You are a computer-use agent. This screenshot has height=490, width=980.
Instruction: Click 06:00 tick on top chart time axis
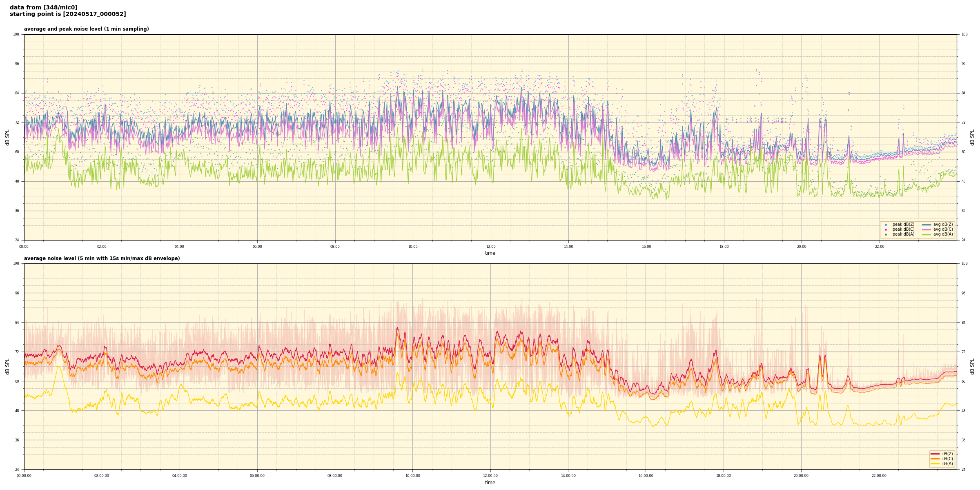click(257, 247)
